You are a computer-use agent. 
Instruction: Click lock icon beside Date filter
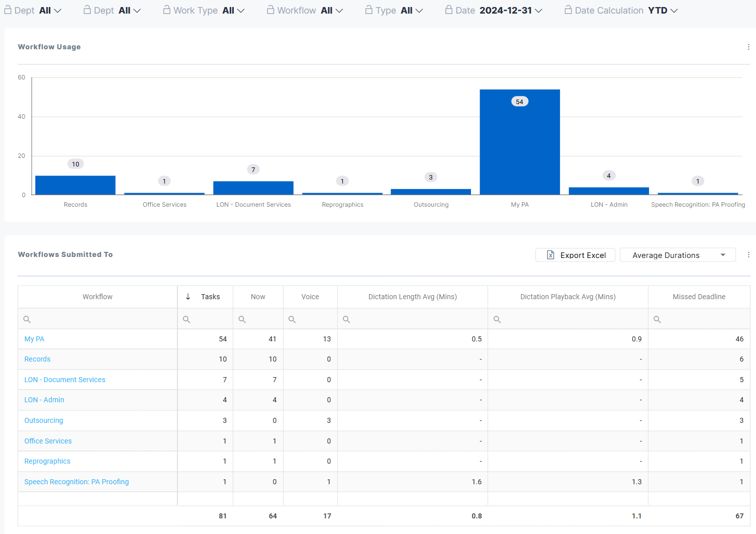tap(449, 10)
